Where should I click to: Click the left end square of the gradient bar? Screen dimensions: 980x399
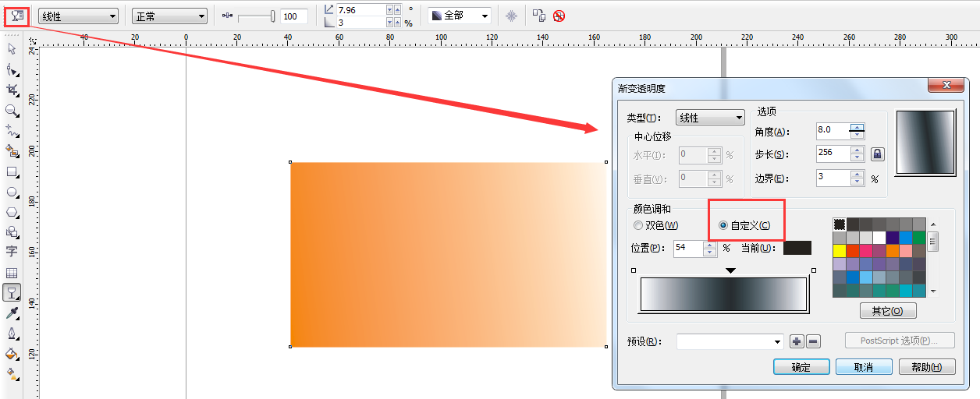tap(634, 270)
